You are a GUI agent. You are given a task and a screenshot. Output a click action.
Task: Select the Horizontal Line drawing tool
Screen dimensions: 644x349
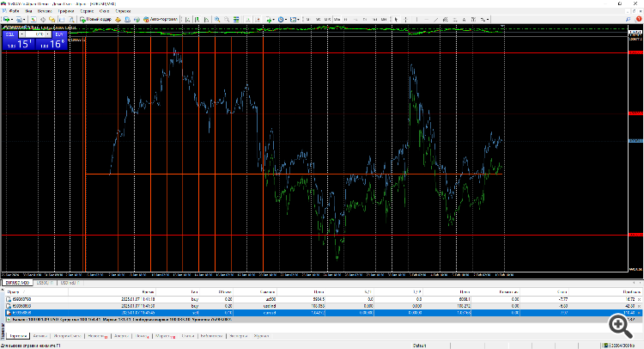[426, 19]
